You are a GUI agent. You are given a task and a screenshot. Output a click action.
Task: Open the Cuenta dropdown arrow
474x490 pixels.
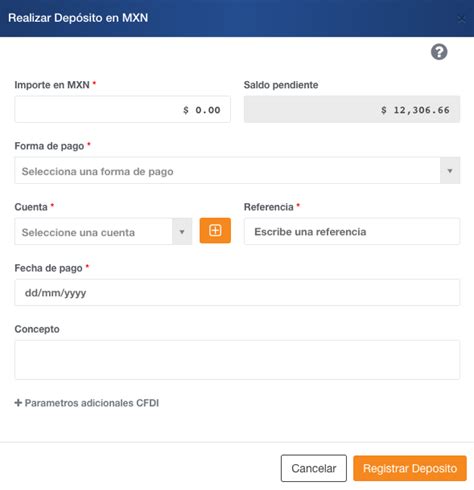click(182, 232)
